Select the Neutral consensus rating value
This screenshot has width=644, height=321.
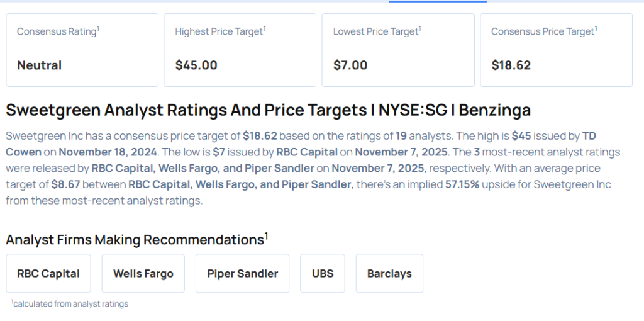point(40,65)
